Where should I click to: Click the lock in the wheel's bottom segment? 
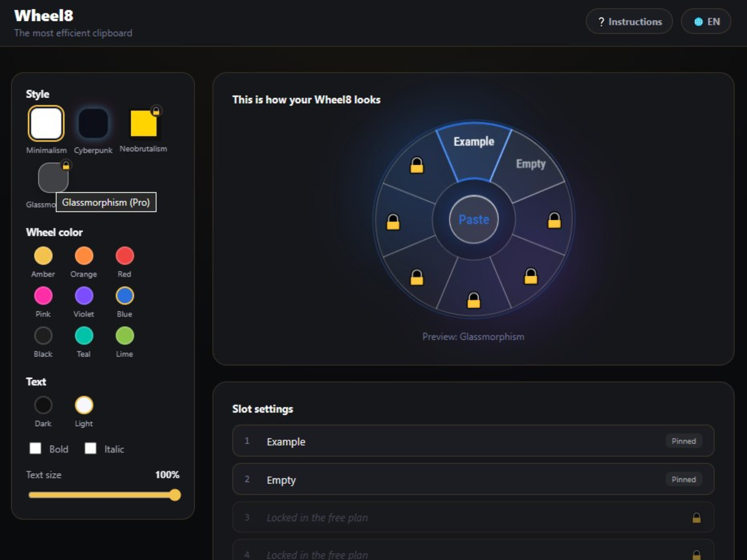(474, 300)
